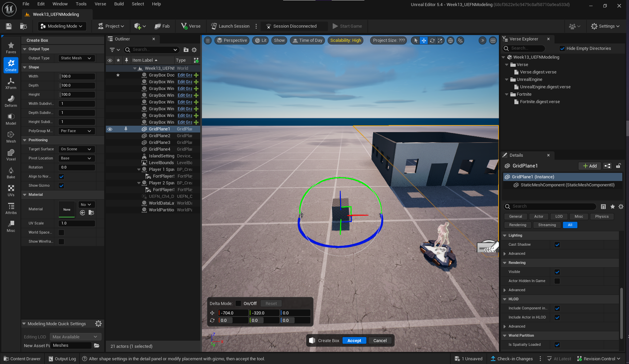Collapse the Shape section
Viewport: 629px width, 364px height.
(x=25, y=67)
